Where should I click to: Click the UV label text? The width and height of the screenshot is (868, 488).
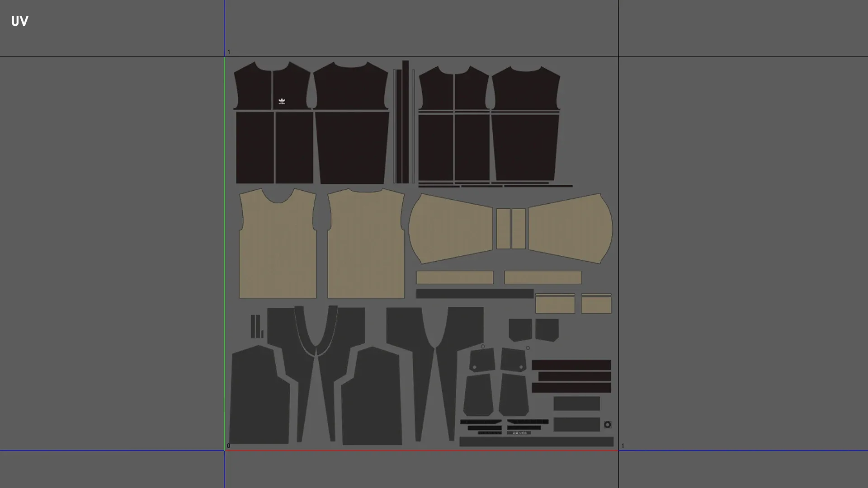coord(19,21)
